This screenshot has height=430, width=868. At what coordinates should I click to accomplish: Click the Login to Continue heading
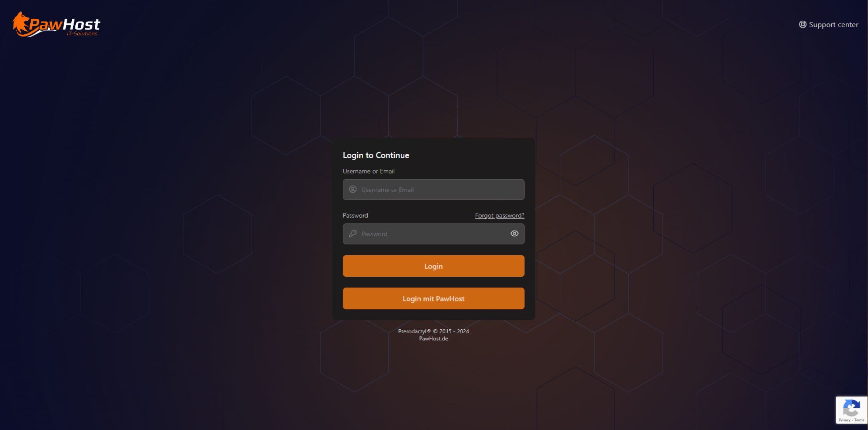click(x=376, y=155)
